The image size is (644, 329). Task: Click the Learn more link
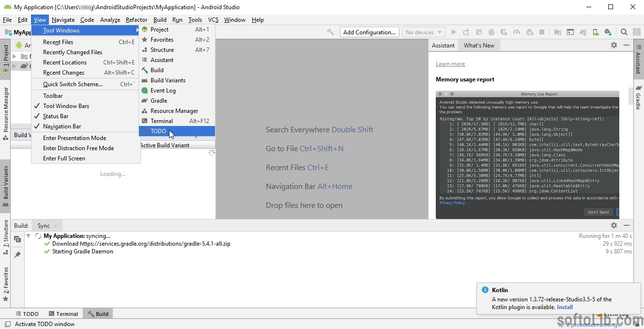tap(450, 64)
